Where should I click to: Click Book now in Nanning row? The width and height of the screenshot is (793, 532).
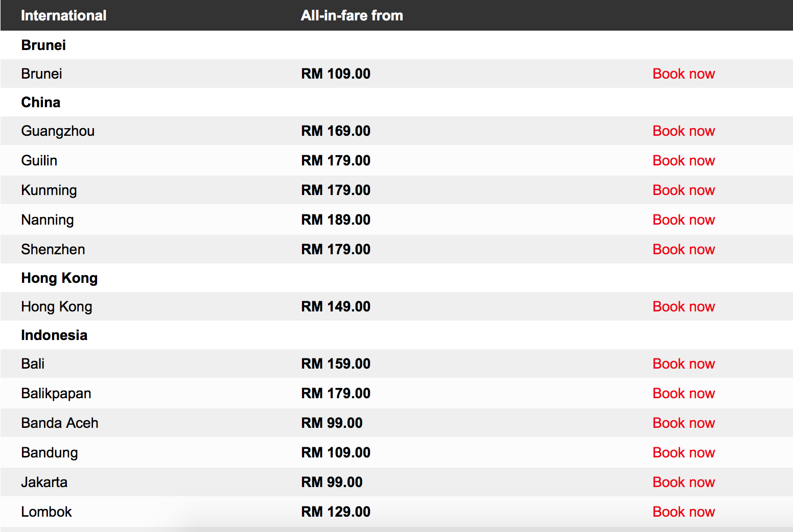(684, 220)
